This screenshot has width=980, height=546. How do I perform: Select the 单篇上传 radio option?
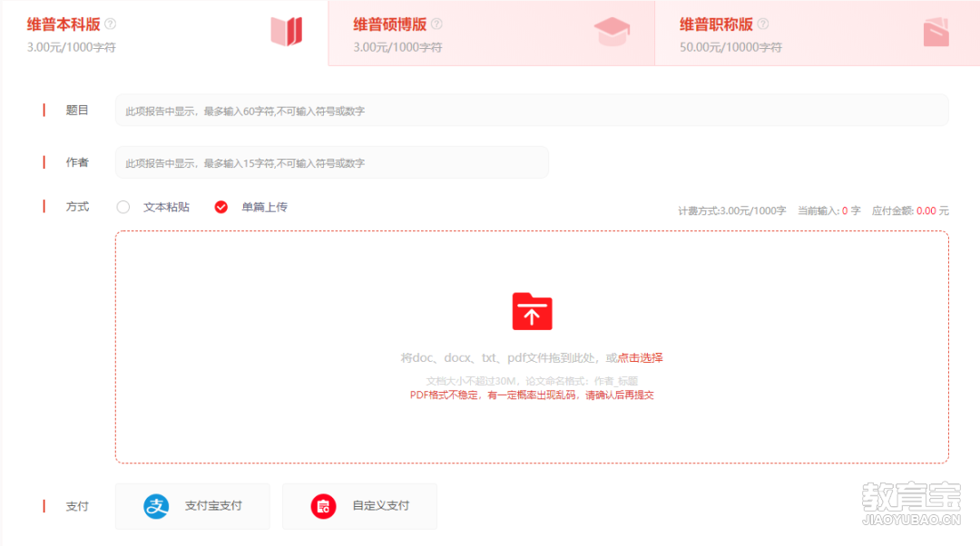(221, 207)
